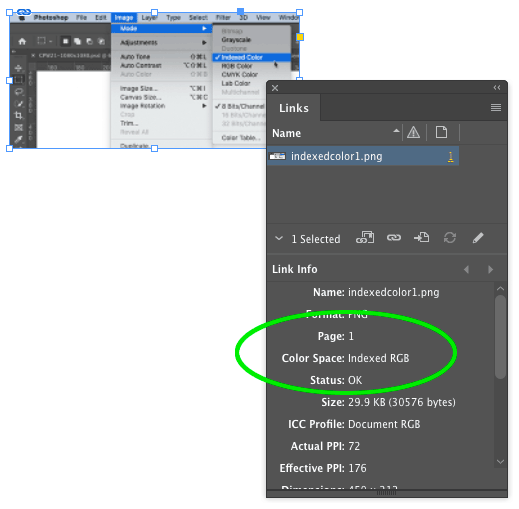Click Relink from CC Libraries icon

[365, 238]
